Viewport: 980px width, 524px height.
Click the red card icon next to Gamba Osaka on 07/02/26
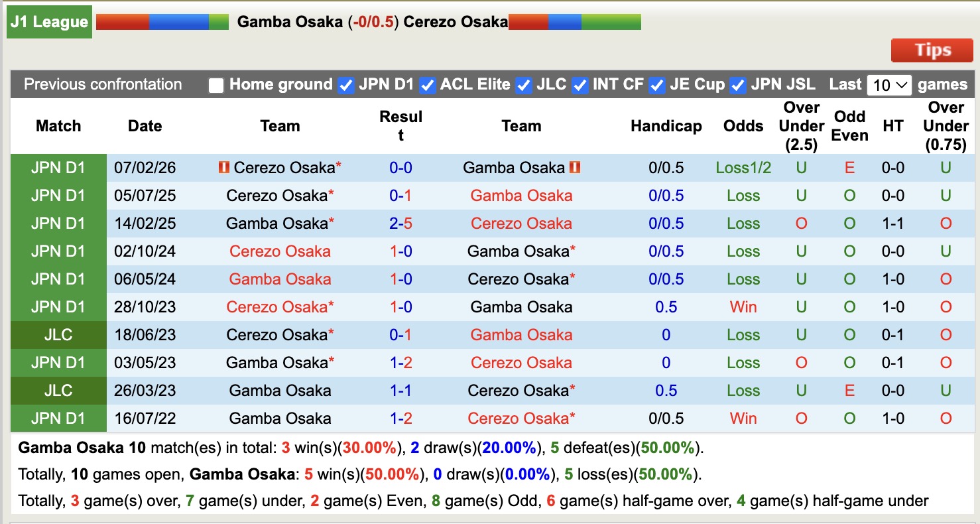[576, 168]
